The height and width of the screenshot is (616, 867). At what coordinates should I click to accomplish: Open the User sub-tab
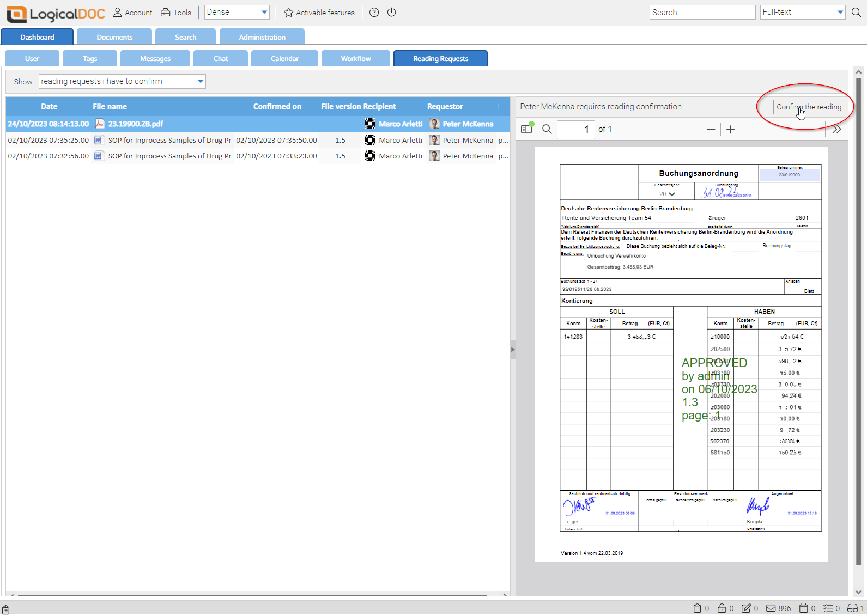click(32, 58)
